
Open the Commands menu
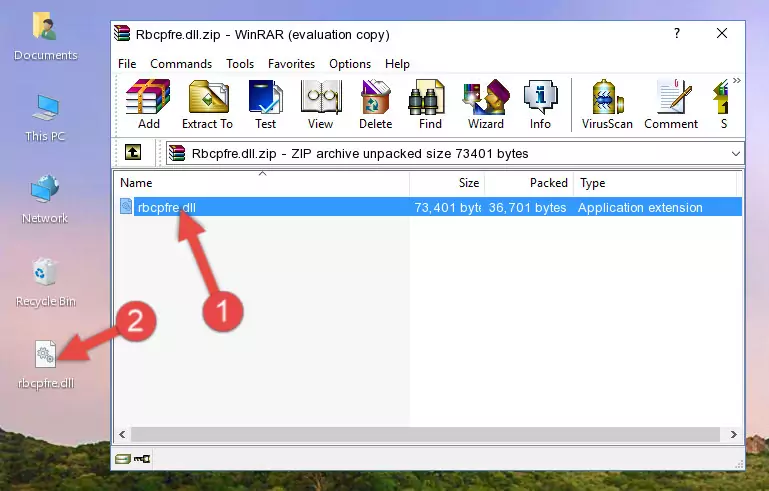tap(181, 64)
